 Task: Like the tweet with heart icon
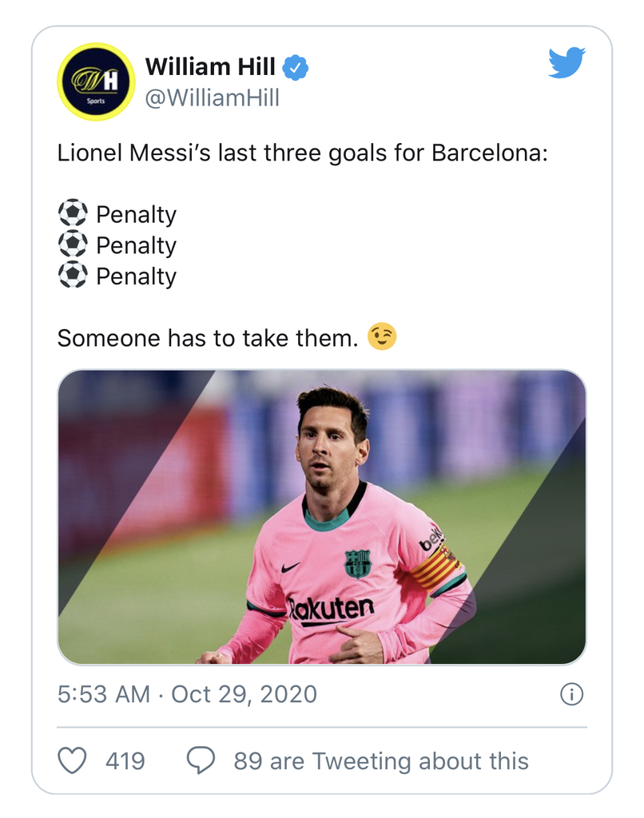(x=72, y=760)
